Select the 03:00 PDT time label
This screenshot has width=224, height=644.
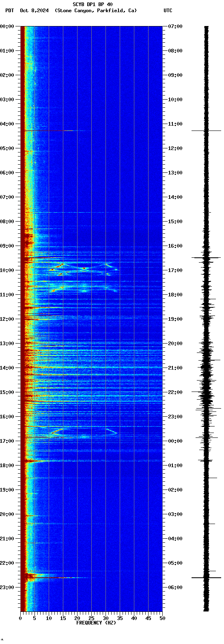tap(7, 100)
